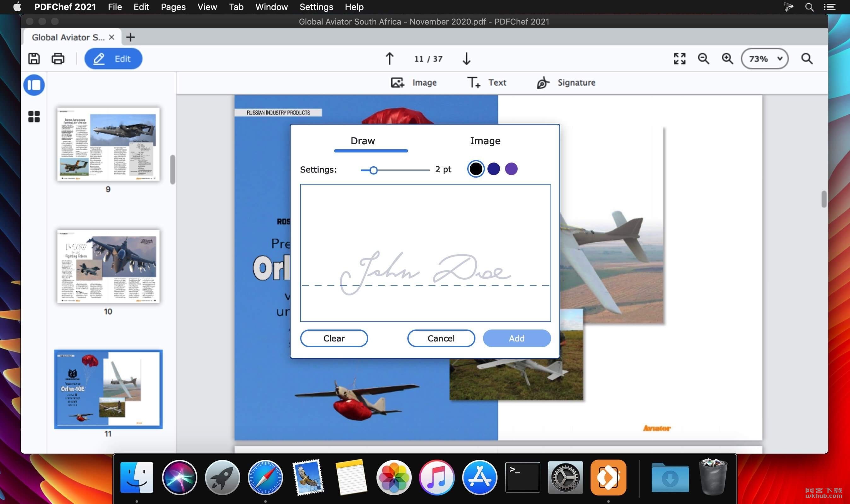Screen dimensions: 850x504
Task: Click the search icon in the toolbar
Action: [807, 59]
